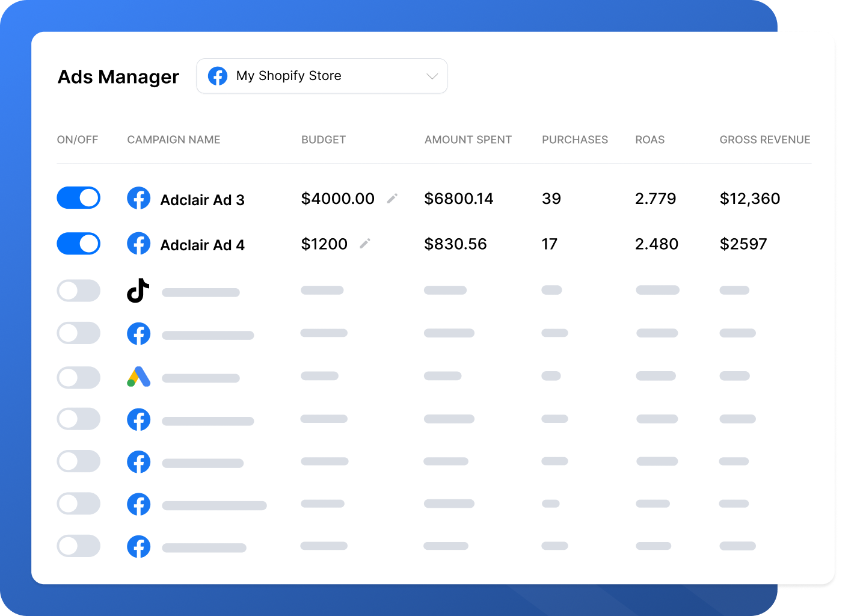Image resolution: width=866 pixels, height=616 pixels.
Task: Click the Facebook icon beside Adclair Ad 4
Action: (x=139, y=244)
